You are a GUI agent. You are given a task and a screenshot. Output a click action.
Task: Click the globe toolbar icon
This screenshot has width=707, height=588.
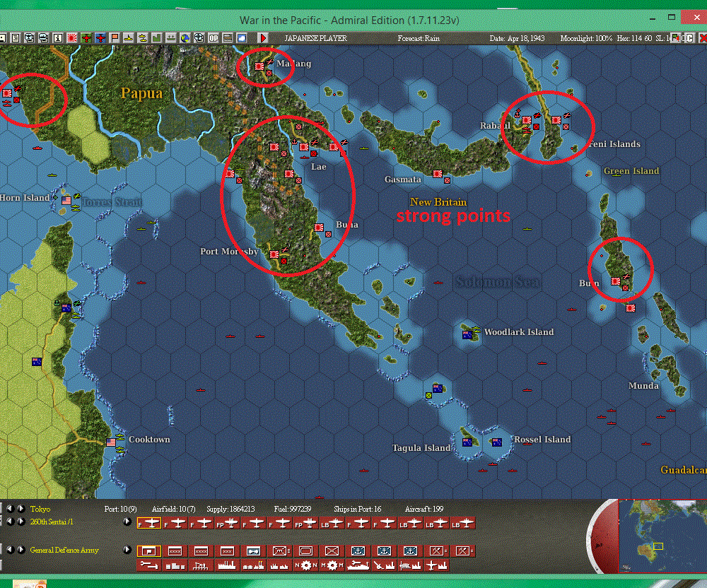[x=185, y=38]
